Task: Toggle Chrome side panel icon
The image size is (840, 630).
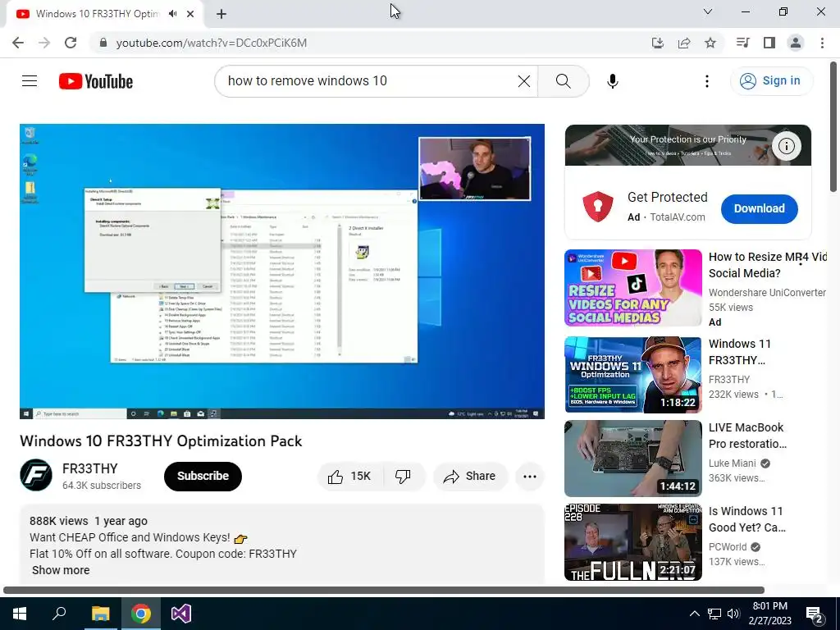Action: pos(769,43)
